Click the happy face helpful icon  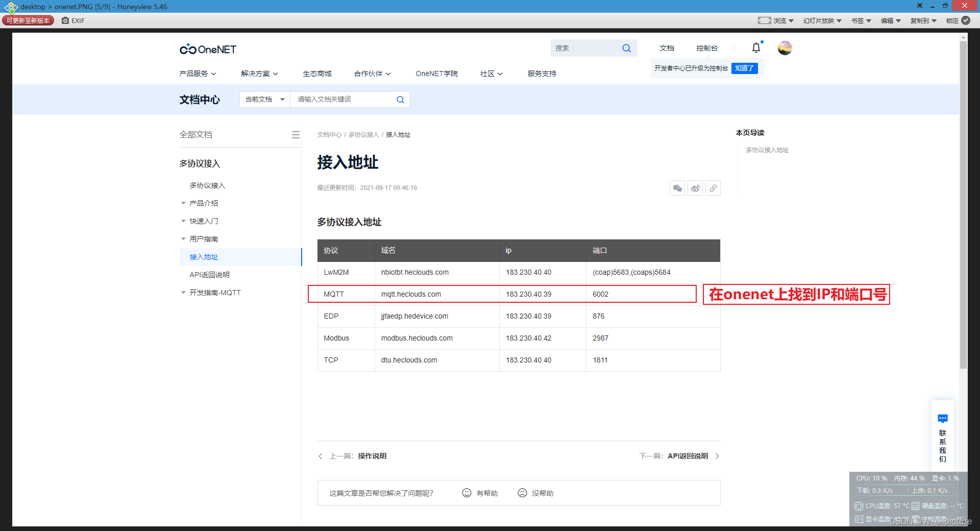[467, 493]
